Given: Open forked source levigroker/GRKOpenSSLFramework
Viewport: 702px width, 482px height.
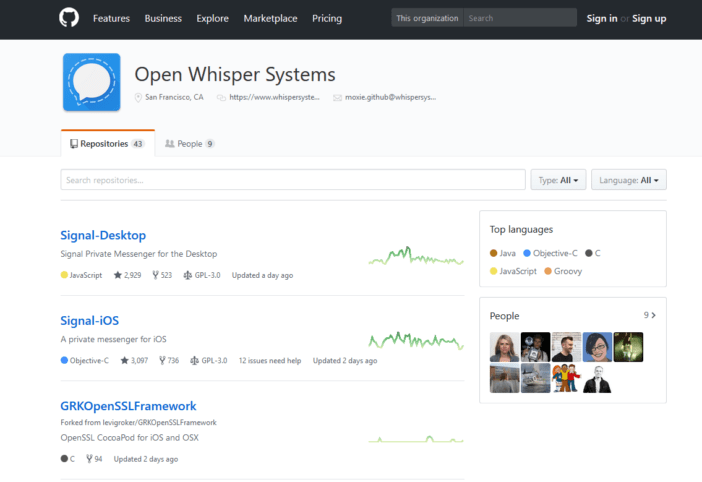Looking at the screenshot, I should point(159,422).
